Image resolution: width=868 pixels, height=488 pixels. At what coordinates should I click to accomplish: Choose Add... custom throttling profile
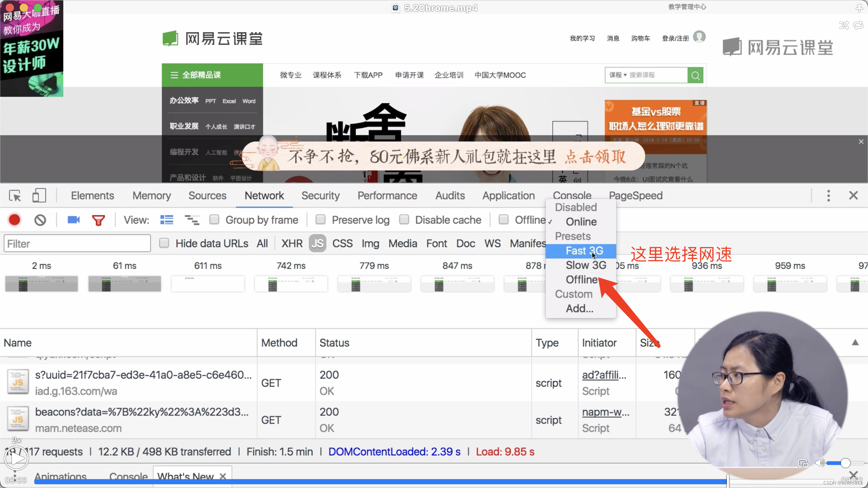(x=581, y=309)
